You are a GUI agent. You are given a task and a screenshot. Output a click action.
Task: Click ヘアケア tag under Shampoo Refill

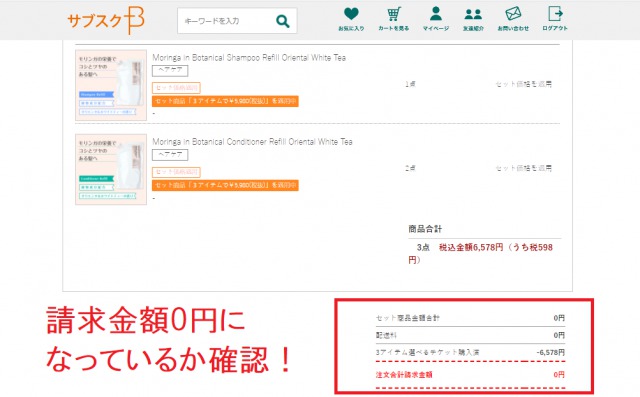tap(170, 71)
